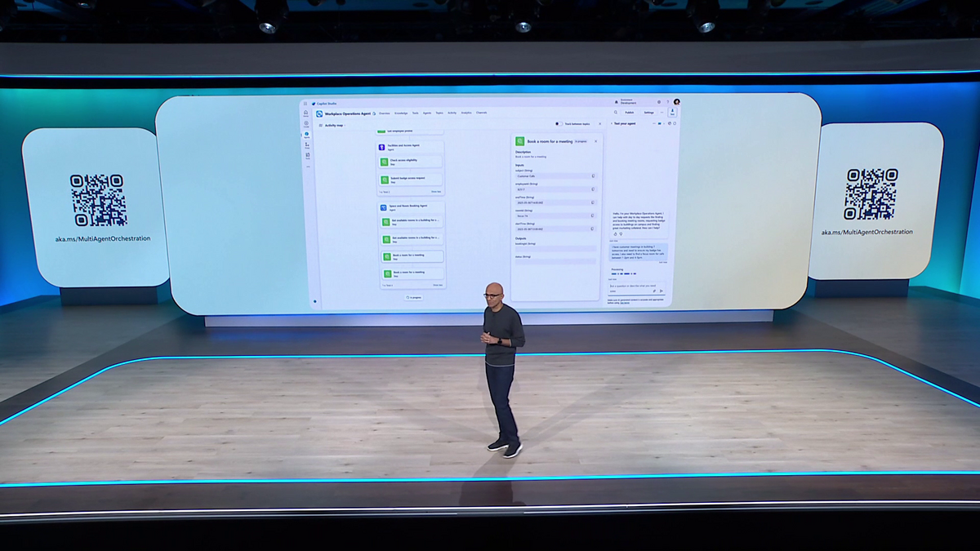The width and height of the screenshot is (980, 551).
Task: Give thumbs down to the agent greeting
Action: pos(621,234)
